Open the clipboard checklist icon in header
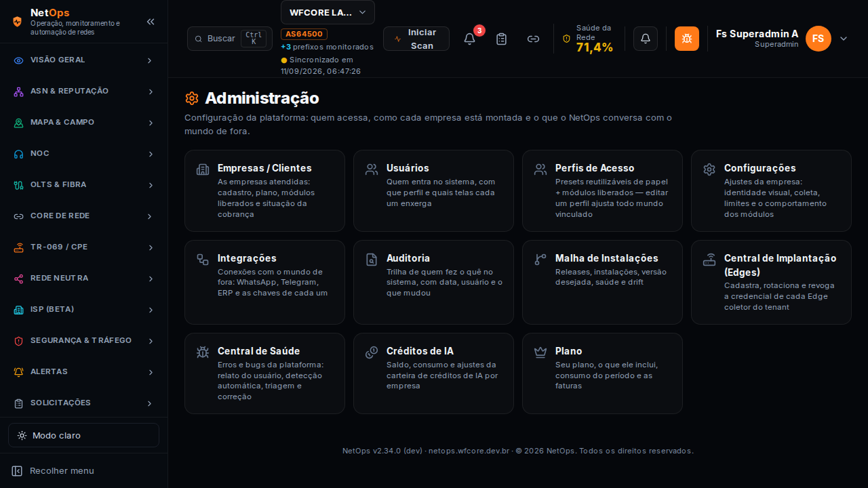The width and height of the screenshot is (868, 488). coord(501,39)
